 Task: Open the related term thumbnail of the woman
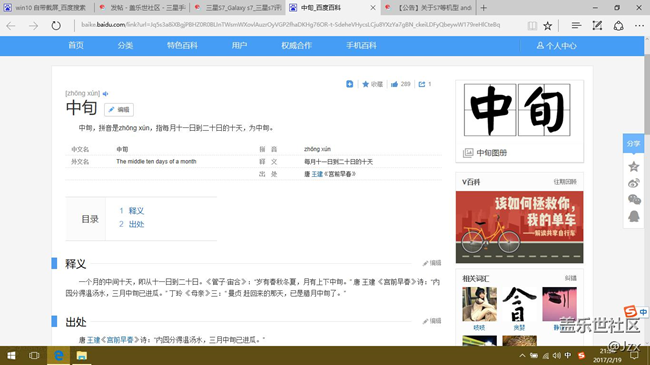(479, 304)
